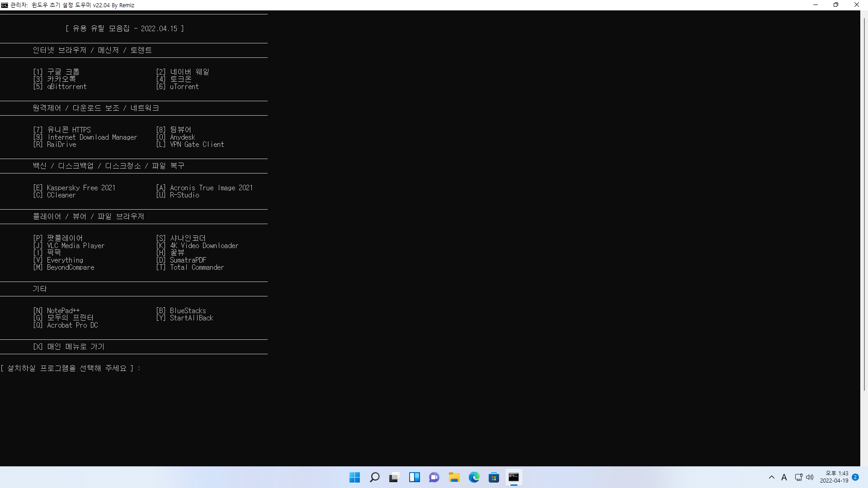Click the '유용 유틸 모음집 - 2022.04.15' header

[x=125, y=28]
